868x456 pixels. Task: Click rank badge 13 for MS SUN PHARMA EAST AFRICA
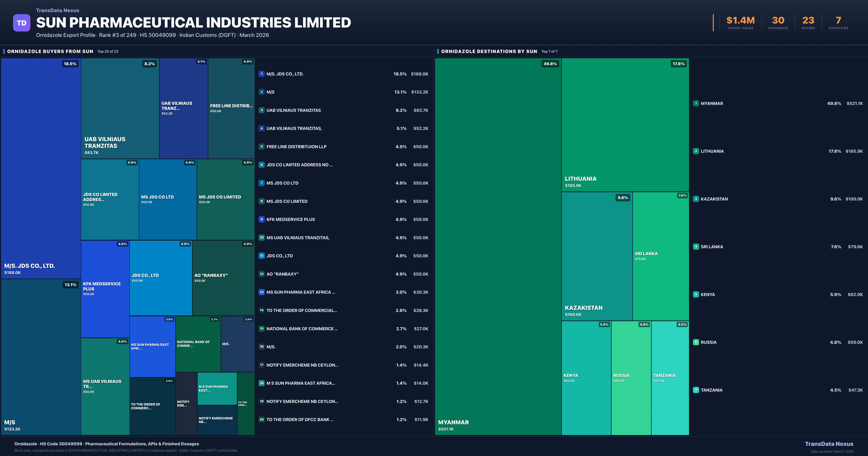pos(261,292)
